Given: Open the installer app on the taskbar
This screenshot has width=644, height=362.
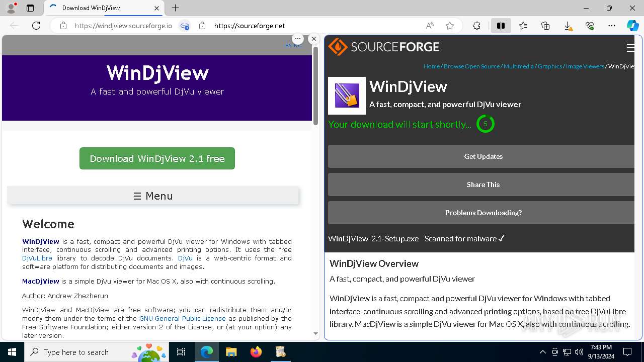Looking at the screenshot, I should (280, 352).
